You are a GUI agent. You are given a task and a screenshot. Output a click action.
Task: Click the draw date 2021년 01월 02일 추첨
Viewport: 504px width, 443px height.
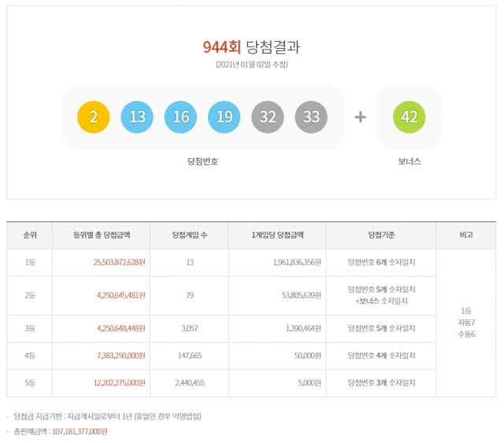click(x=252, y=65)
